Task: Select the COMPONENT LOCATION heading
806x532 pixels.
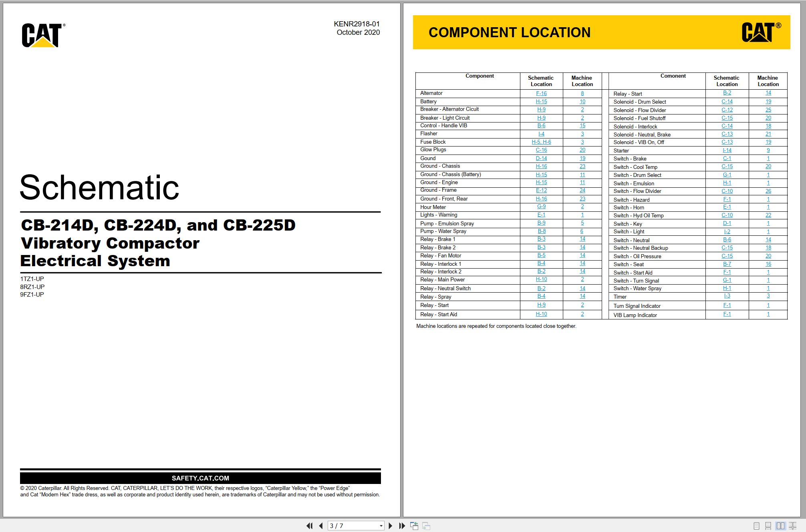Action: pos(510,32)
